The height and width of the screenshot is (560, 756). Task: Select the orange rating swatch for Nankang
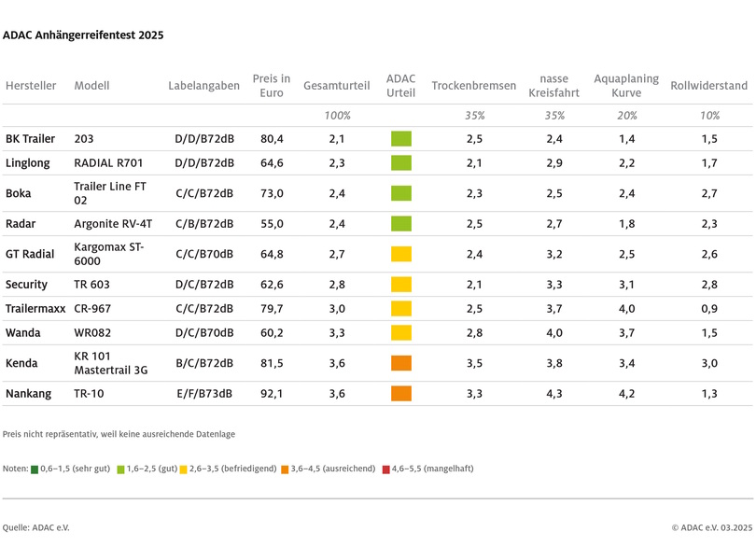(x=400, y=394)
